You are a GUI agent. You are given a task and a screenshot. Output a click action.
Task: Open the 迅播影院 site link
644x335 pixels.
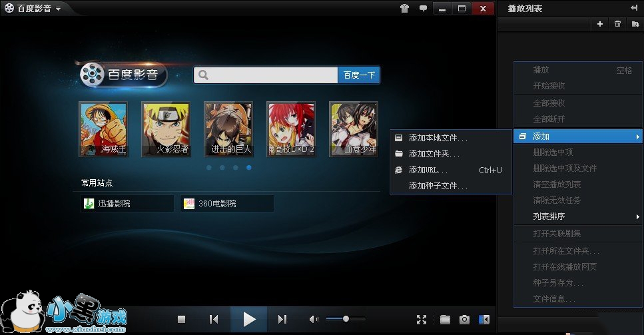(127, 203)
